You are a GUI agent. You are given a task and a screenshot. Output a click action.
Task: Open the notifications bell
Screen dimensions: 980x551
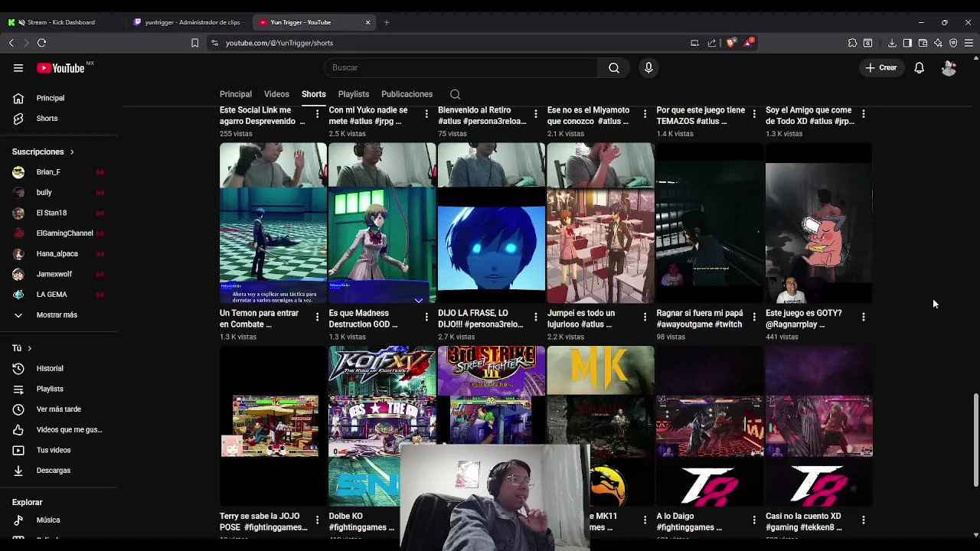click(x=919, y=68)
